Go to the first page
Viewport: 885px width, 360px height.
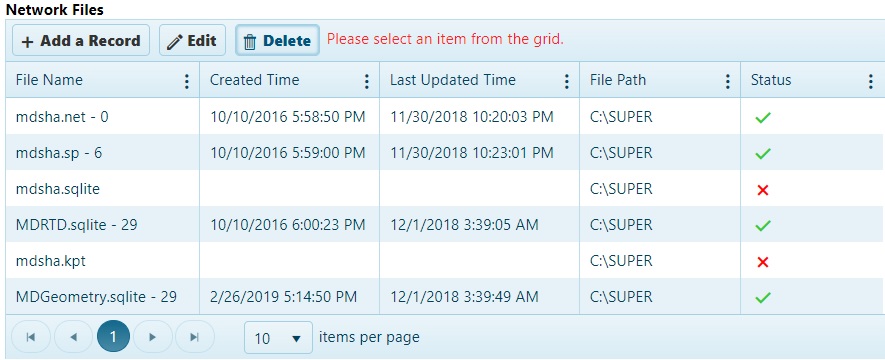tap(31, 337)
